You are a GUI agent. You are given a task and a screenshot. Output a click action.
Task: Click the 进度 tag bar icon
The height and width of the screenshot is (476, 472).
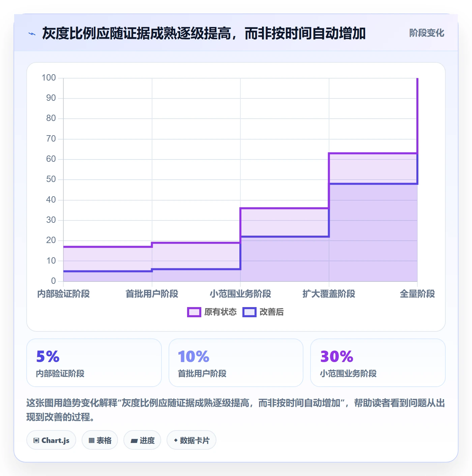[134, 441]
